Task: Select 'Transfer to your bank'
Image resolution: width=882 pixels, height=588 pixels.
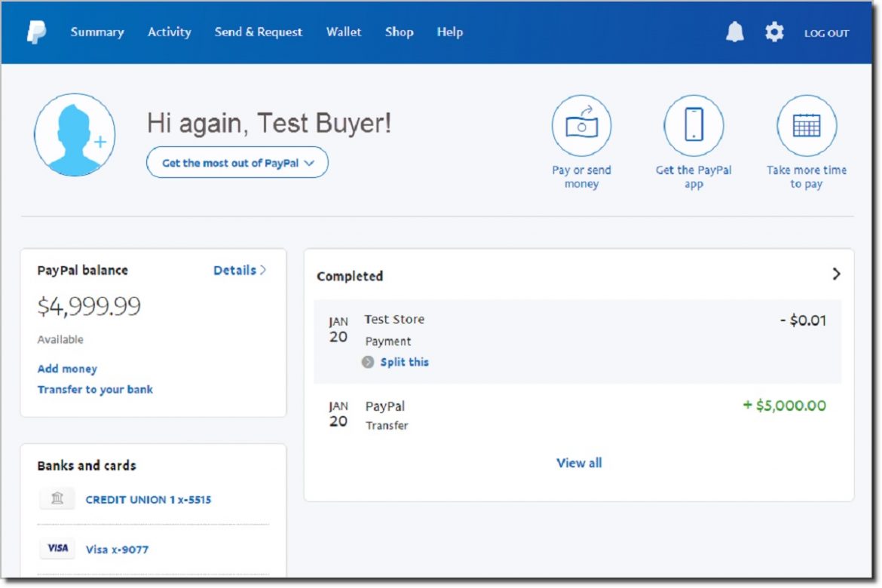Action: click(x=95, y=390)
